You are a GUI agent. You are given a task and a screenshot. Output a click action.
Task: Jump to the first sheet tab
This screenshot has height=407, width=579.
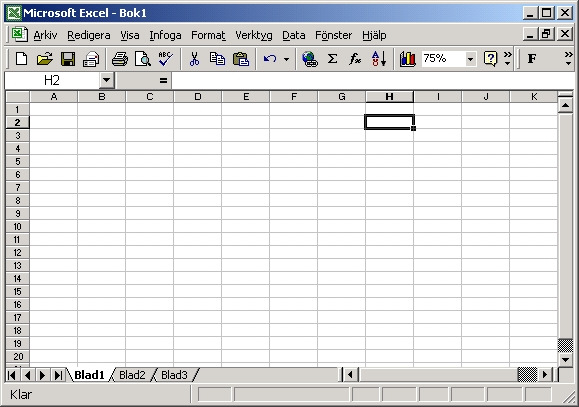tap(12, 375)
